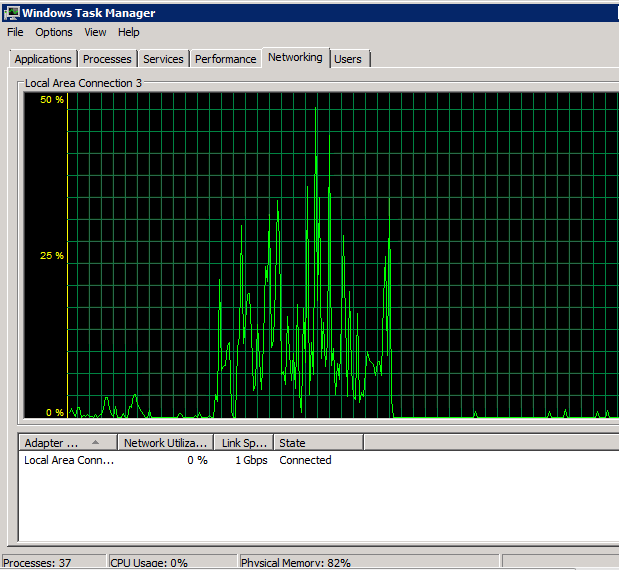Click the 0 % network utilization value
The width and height of the screenshot is (619, 570).
197,460
